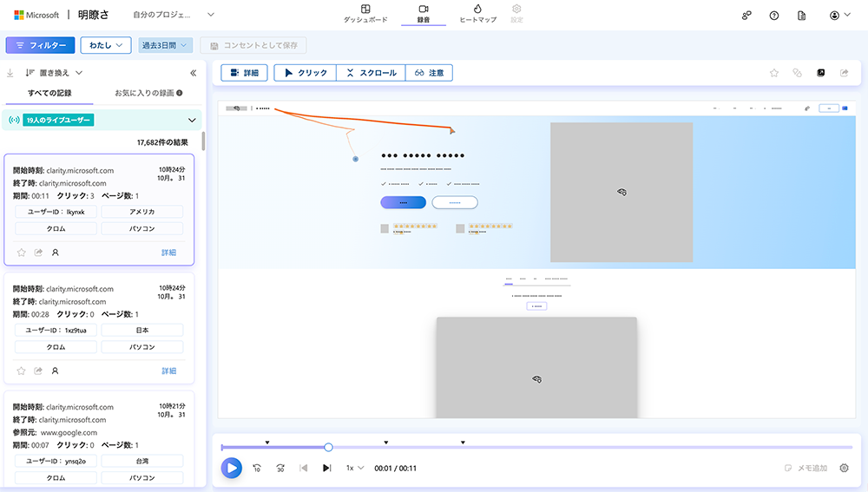The image size is (868, 492).
Task: Change the 1x playback speed
Action: tap(355, 468)
